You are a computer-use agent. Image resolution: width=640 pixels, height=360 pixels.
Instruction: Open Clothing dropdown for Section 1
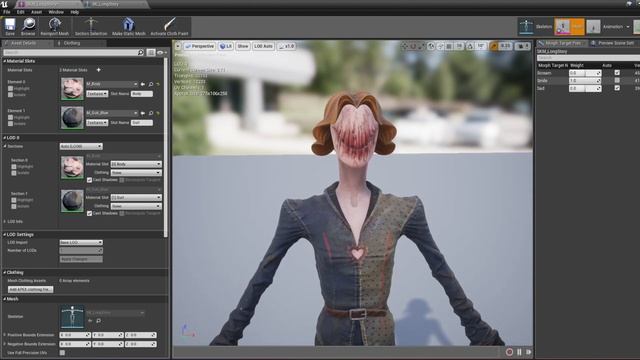click(x=136, y=206)
